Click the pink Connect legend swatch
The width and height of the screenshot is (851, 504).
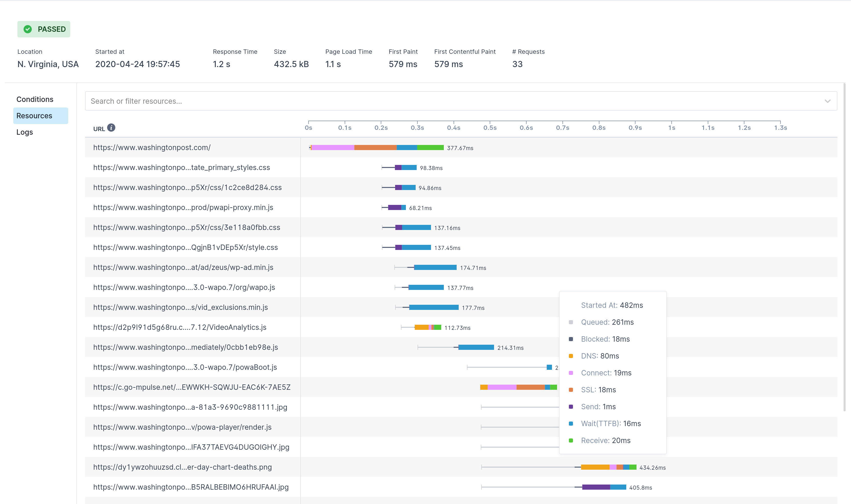[571, 373]
